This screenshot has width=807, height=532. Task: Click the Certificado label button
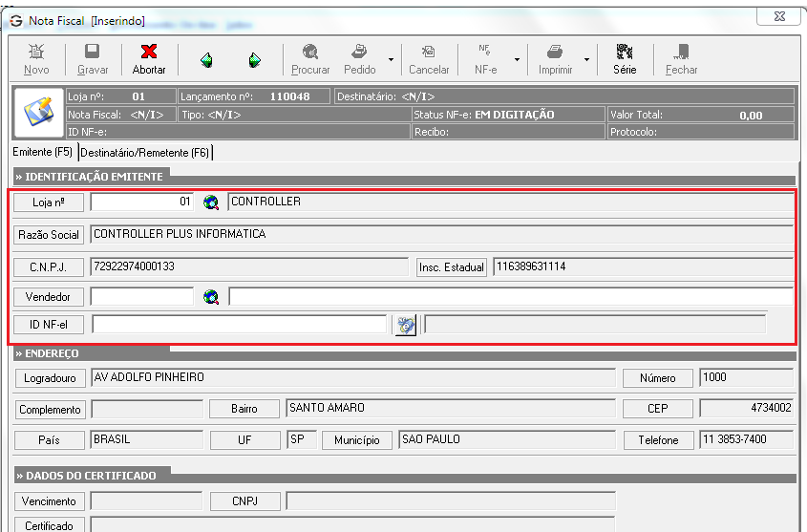pos(49,524)
